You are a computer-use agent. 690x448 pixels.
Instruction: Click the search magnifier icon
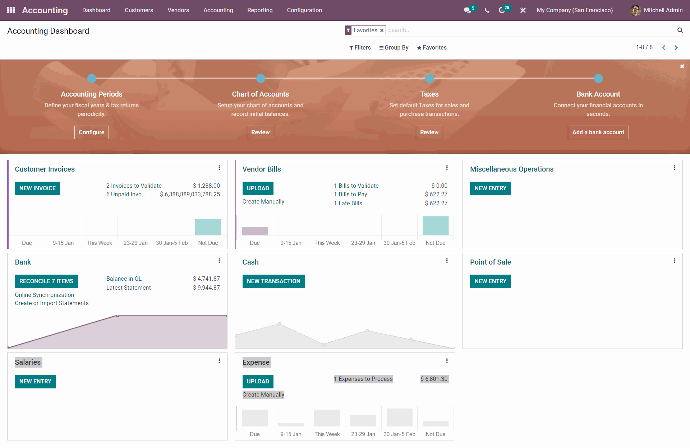pos(680,30)
